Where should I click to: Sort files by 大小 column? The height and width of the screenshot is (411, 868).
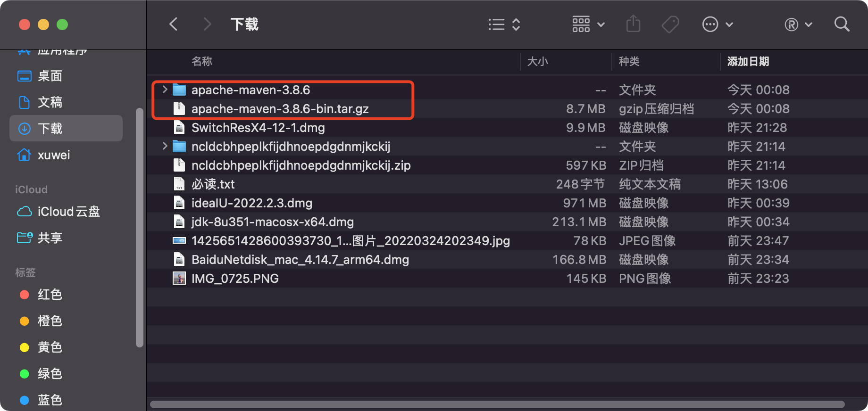pyautogui.click(x=537, y=61)
